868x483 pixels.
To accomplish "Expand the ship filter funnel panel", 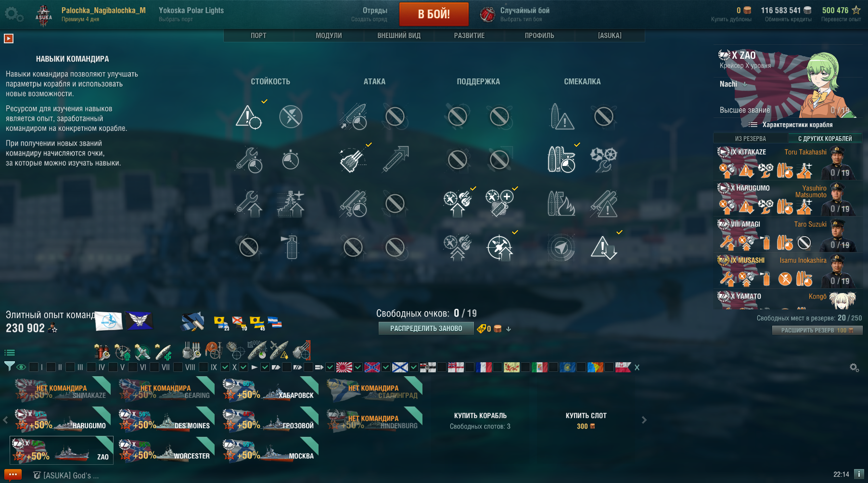I will click(x=9, y=367).
